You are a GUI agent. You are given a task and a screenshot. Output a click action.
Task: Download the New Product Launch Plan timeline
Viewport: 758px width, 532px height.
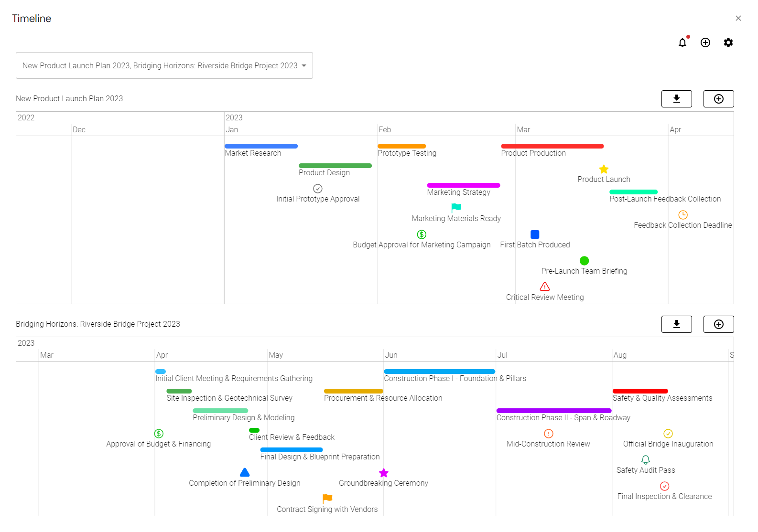(x=676, y=99)
